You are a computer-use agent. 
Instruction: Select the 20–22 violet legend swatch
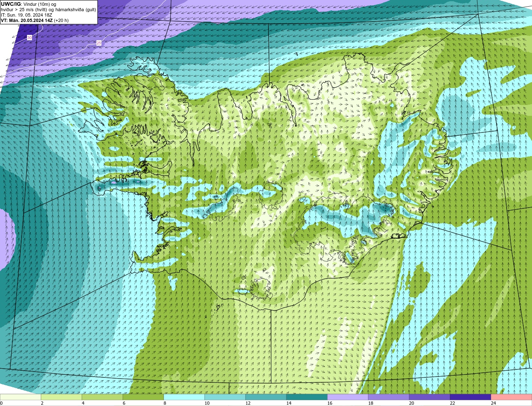click(x=430, y=397)
